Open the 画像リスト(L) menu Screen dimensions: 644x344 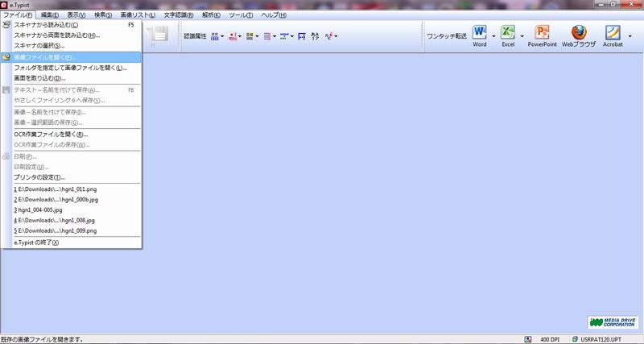[138, 15]
